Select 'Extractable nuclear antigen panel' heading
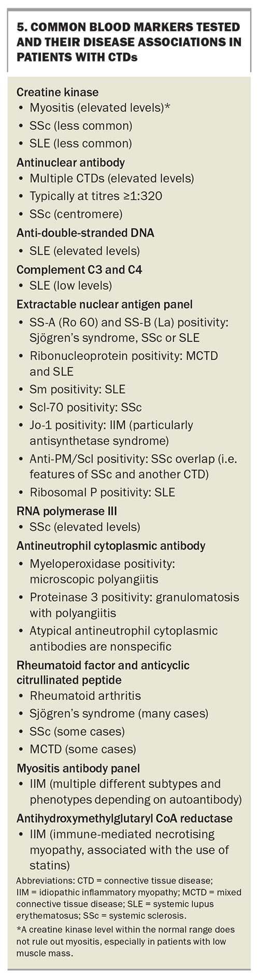259x980 pixels. (x=104, y=305)
